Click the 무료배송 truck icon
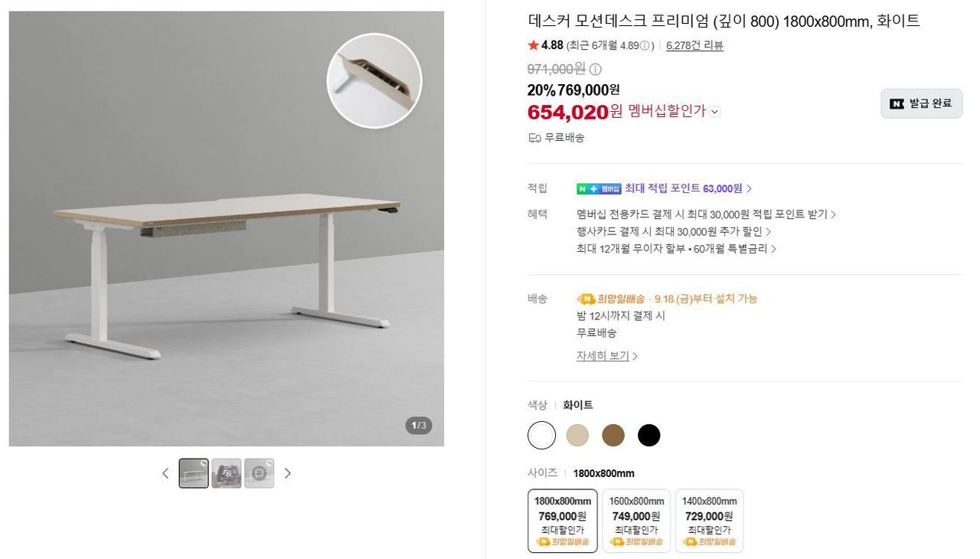The image size is (980, 559). point(534,138)
